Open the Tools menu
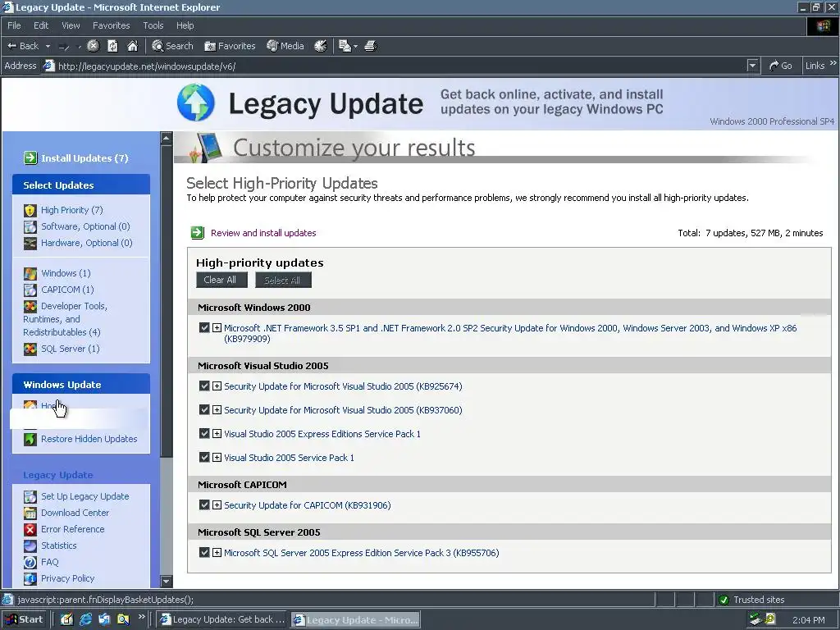The width and height of the screenshot is (840, 630). (153, 25)
